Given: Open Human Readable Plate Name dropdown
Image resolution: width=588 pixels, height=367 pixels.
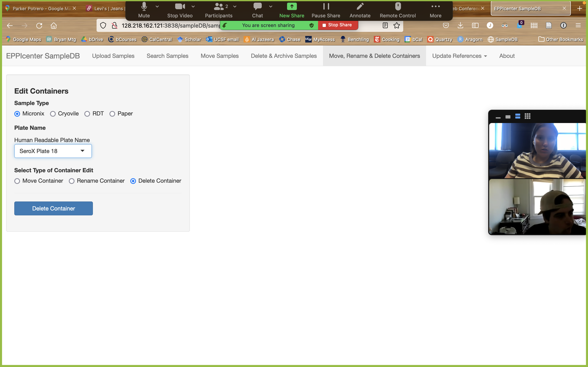Looking at the screenshot, I should pyautogui.click(x=53, y=151).
